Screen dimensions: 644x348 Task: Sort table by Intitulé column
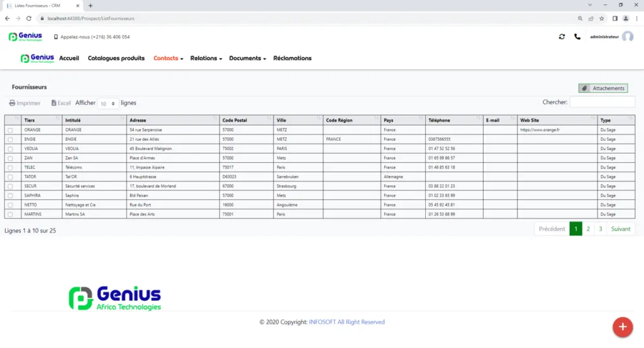(x=94, y=120)
